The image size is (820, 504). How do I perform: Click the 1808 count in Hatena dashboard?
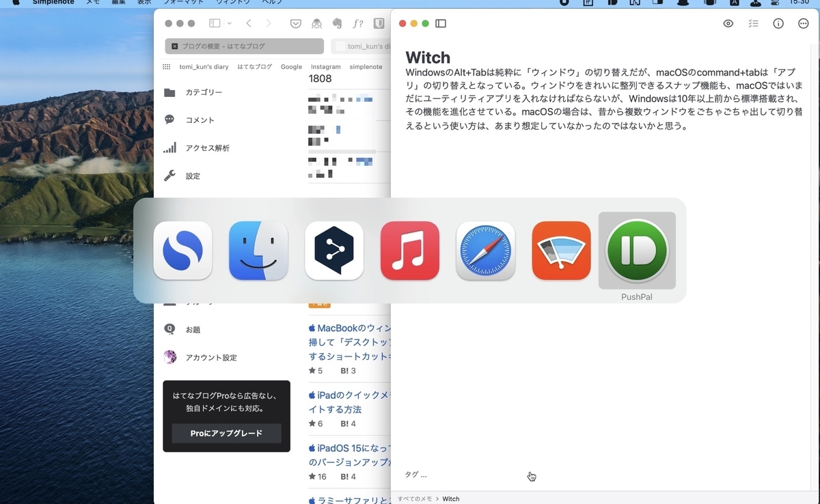point(320,79)
